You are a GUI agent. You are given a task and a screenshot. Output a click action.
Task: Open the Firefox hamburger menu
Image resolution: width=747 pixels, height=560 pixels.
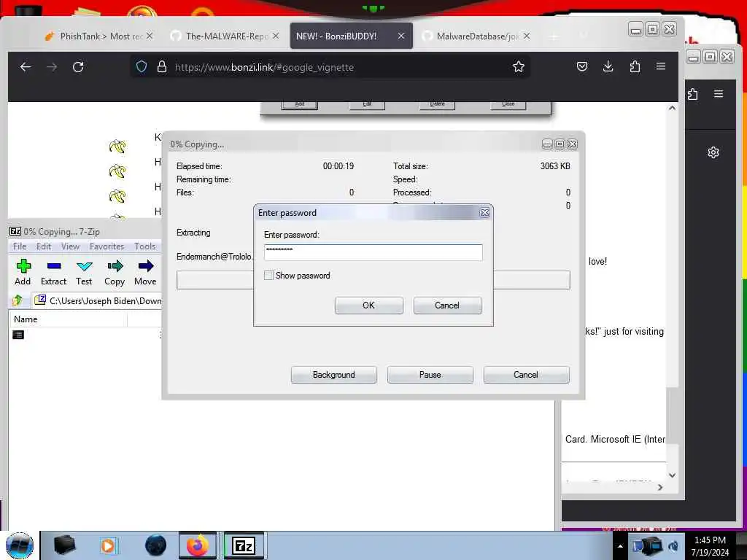pos(661,66)
